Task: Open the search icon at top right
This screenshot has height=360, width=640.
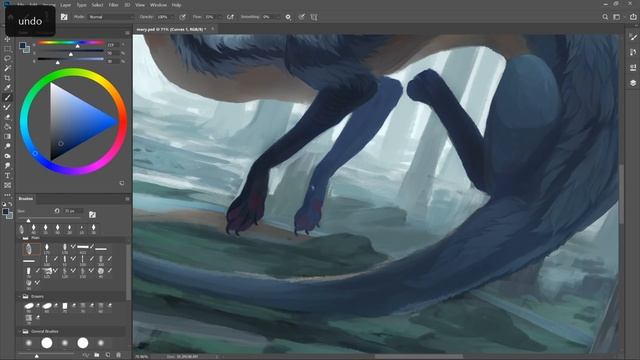Action: 605,17
